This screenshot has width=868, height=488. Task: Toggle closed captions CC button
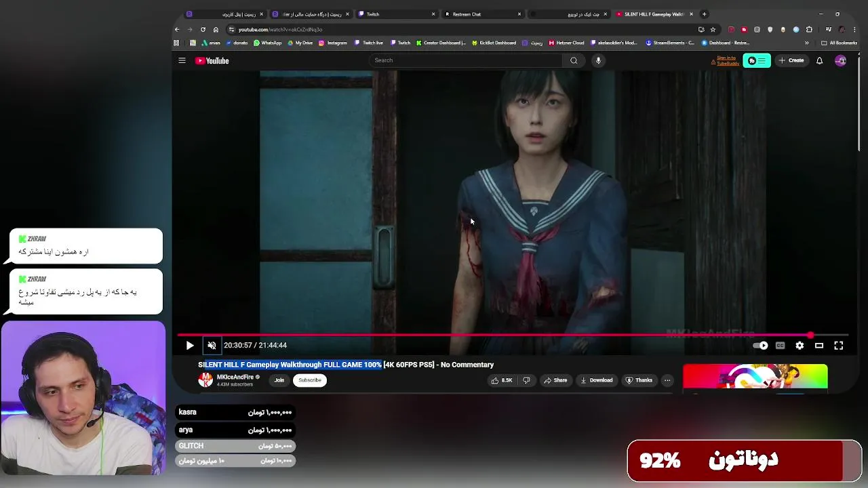click(781, 346)
